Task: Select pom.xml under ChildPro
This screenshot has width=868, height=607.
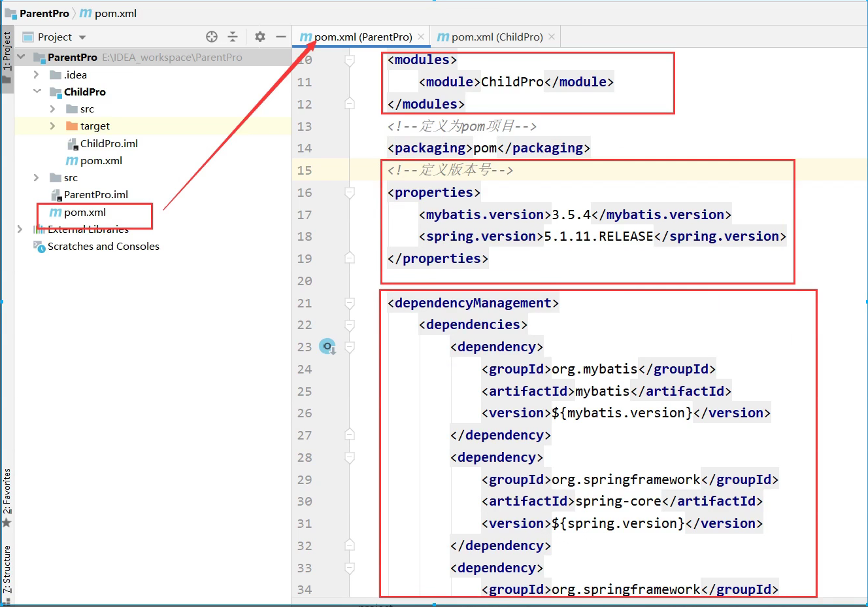Action: pyautogui.click(x=94, y=160)
